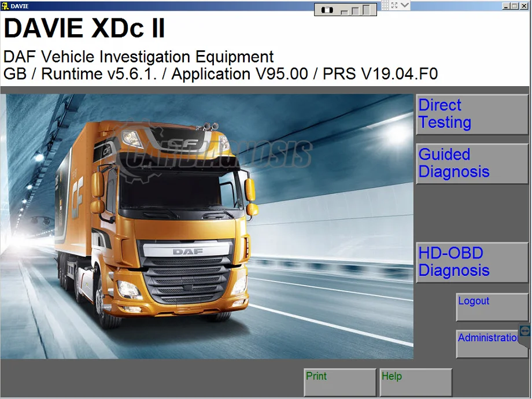Image resolution: width=532 pixels, height=399 pixels.
Task: Click the medium signal bar indicator
Action: (x=355, y=11)
